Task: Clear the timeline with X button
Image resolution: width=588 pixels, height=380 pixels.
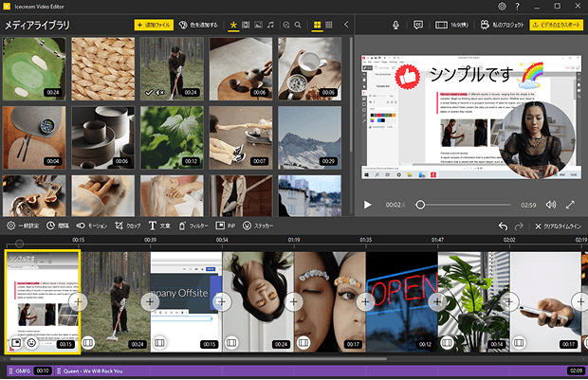Action: tap(558, 226)
